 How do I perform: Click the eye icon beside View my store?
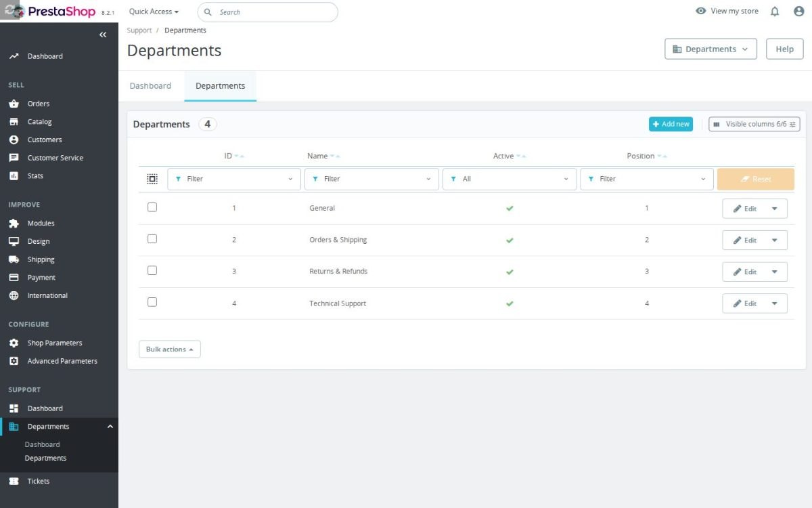click(x=701, y=12)
